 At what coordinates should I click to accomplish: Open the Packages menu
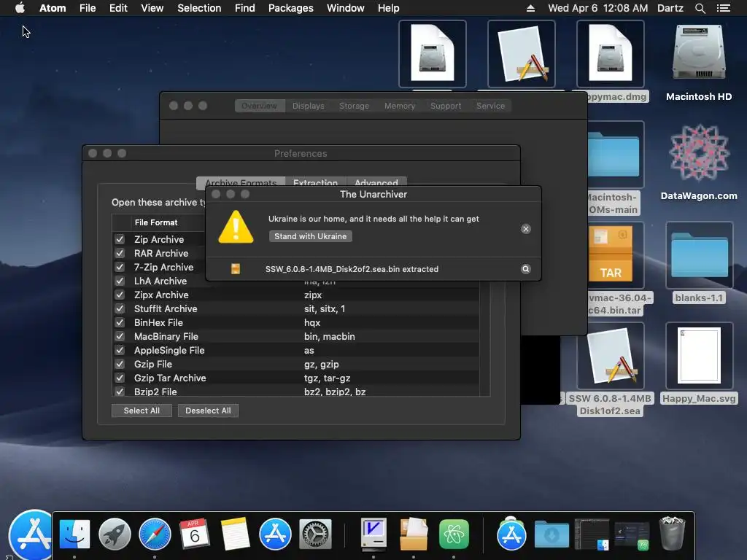click(x=290, y=8)
